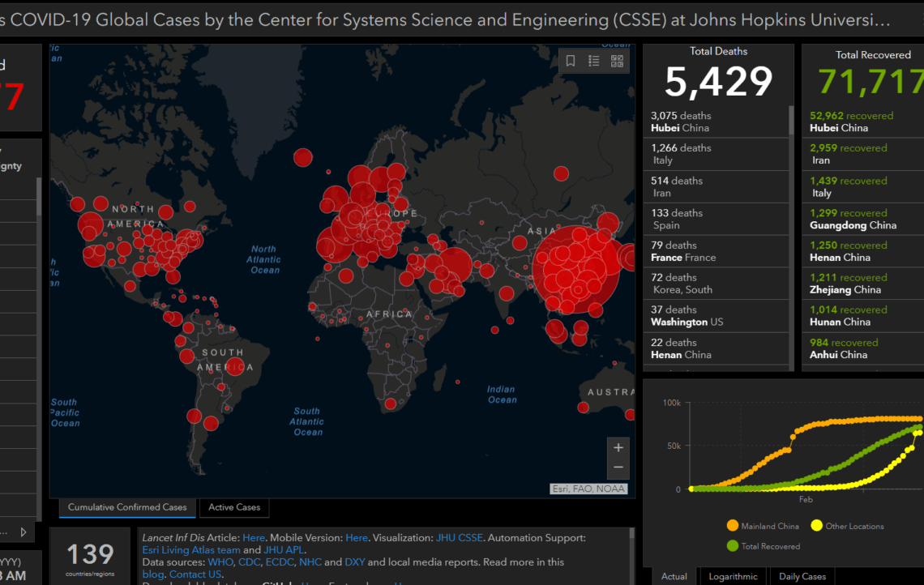Open the Daily Cases chart tab

click(802, 576)
